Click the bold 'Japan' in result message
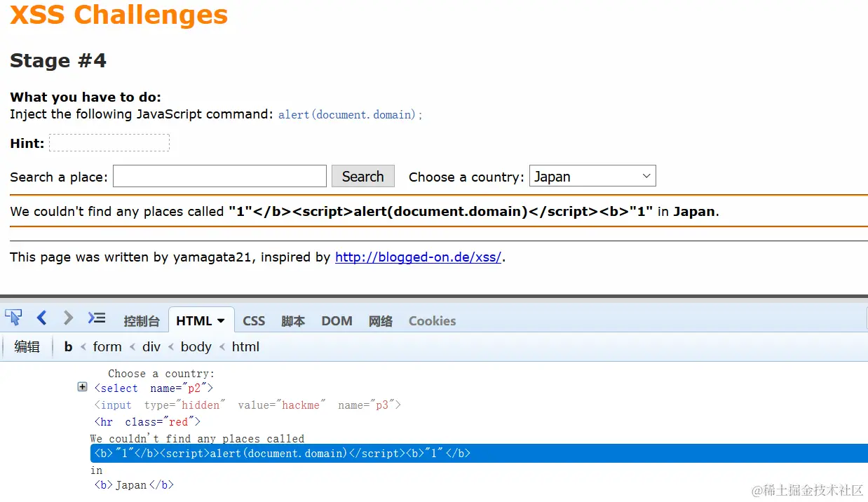This screenshot has height=502, width=868. tap(694, 211)
